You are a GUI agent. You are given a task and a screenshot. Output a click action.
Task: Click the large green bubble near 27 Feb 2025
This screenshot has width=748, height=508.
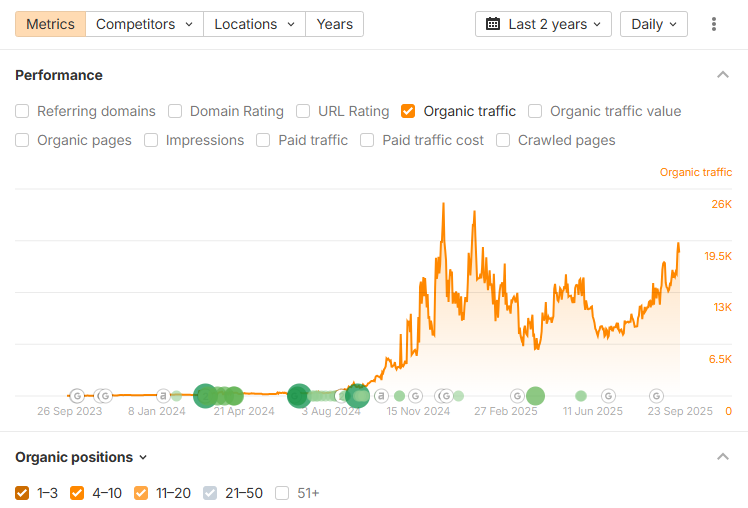point(535,396)
